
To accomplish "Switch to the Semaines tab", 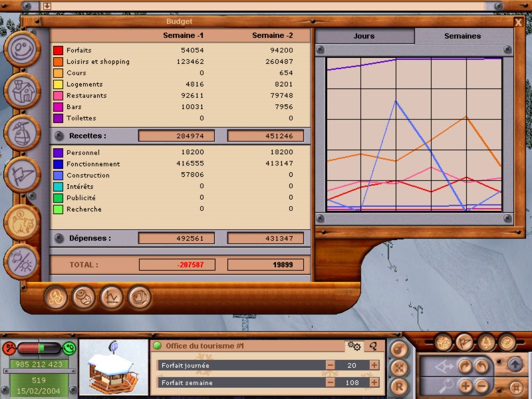I will pyautogui.click(x=462, y=36).
